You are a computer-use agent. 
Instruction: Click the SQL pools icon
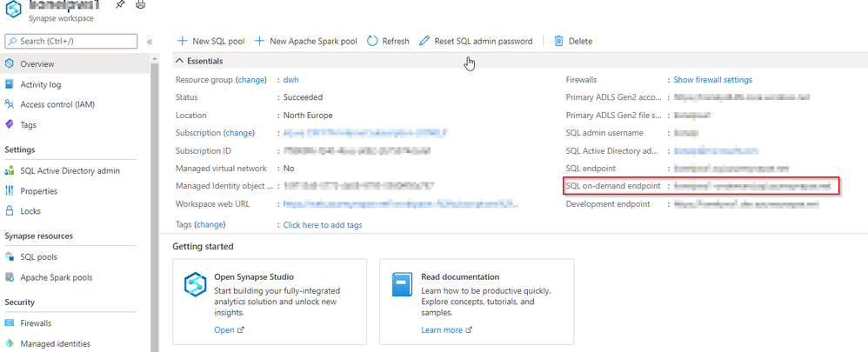click(9, 256)
